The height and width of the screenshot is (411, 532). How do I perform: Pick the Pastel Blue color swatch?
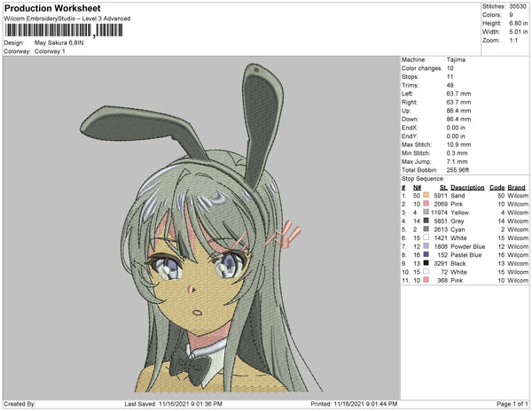click(x=426, y=254)
